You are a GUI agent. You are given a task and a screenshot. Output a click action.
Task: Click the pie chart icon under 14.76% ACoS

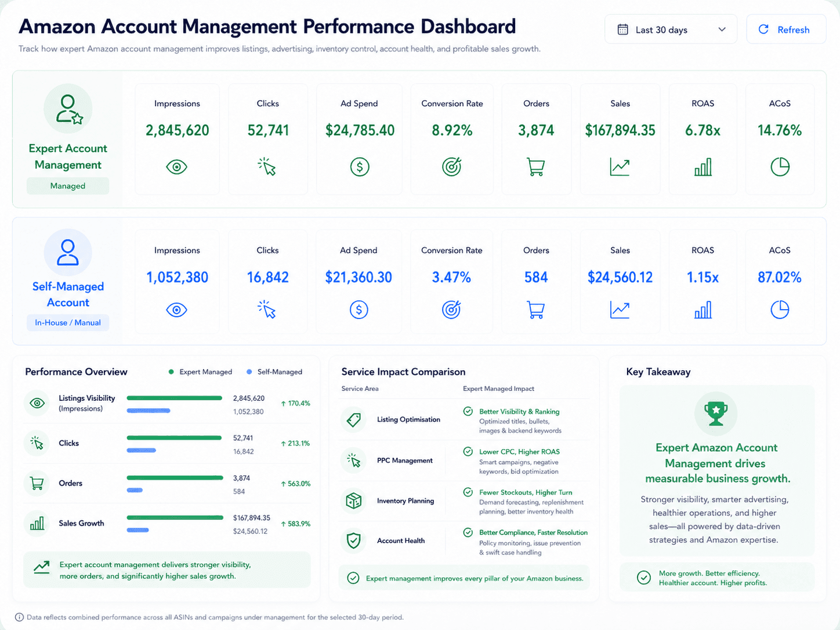(780, 167)
